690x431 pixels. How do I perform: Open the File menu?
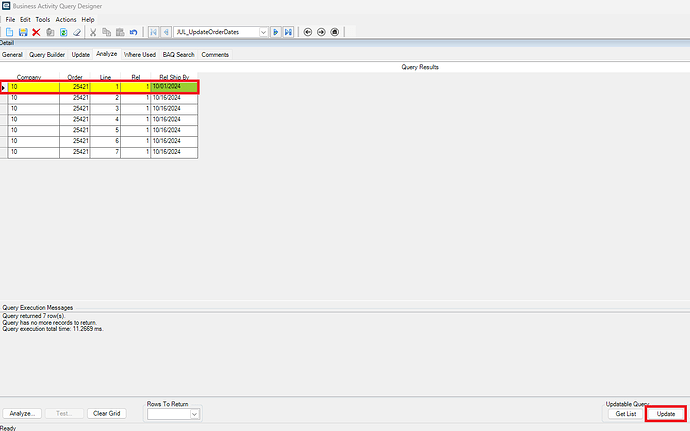[10, 19]
